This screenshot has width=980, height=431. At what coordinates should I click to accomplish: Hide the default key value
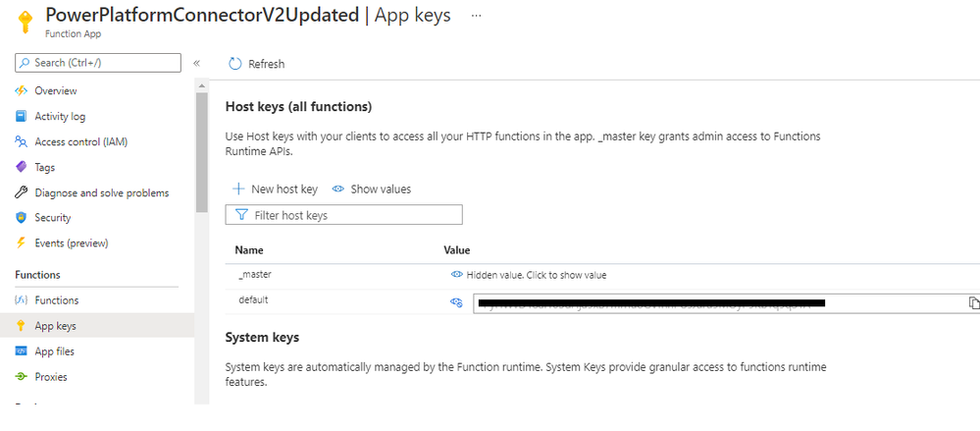click(456, 303)
